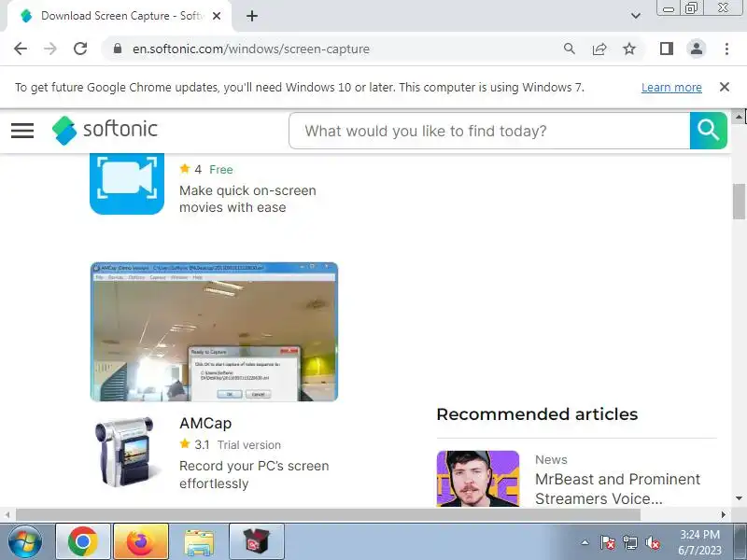The height and width of the screenshot is (560, 747).
Task: Open the AMCap screenshot thumbnail
Action: 214,331
